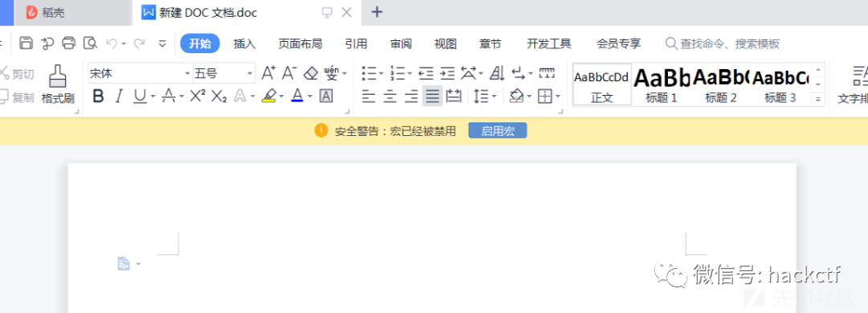Select the 标题 2 style
The width and height of the screenshot is (868, 313).
pos(721,84)
